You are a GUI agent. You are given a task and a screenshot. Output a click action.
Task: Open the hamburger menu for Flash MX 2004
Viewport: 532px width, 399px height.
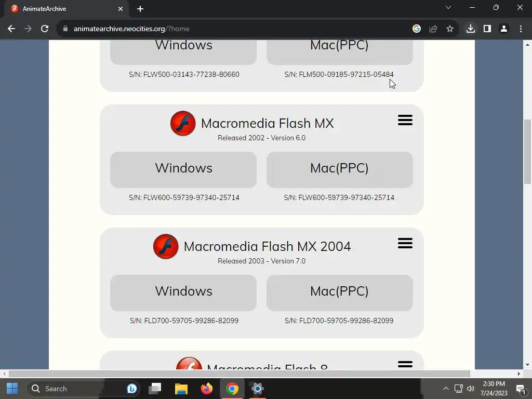point(405,243)
